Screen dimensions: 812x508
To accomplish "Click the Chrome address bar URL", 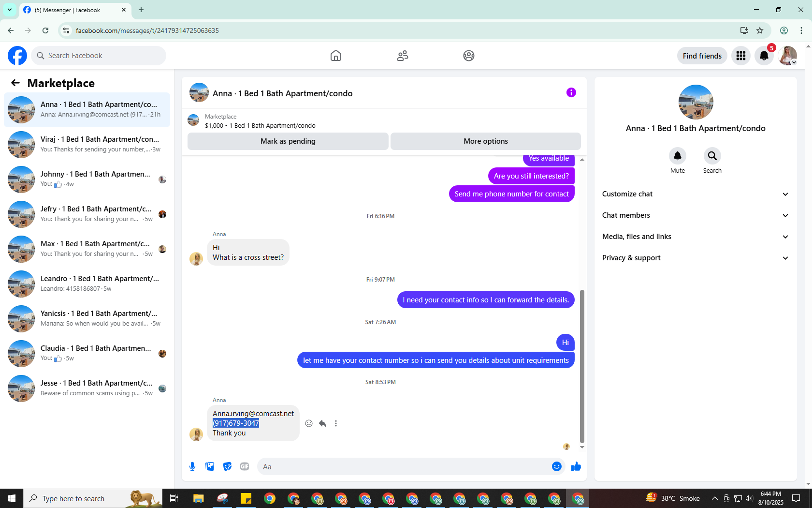I will pos(147,30).
